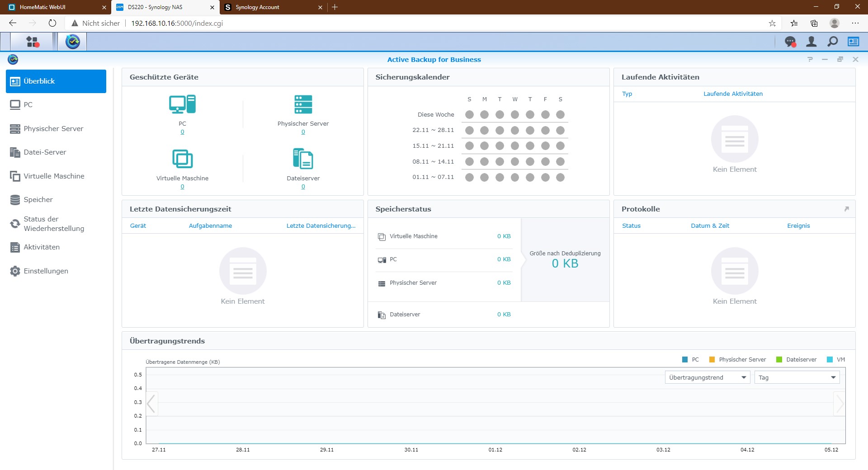The image size is (868, 470).
Task: Click the Active Backup logo in title bar
Action: pos(13,59)
